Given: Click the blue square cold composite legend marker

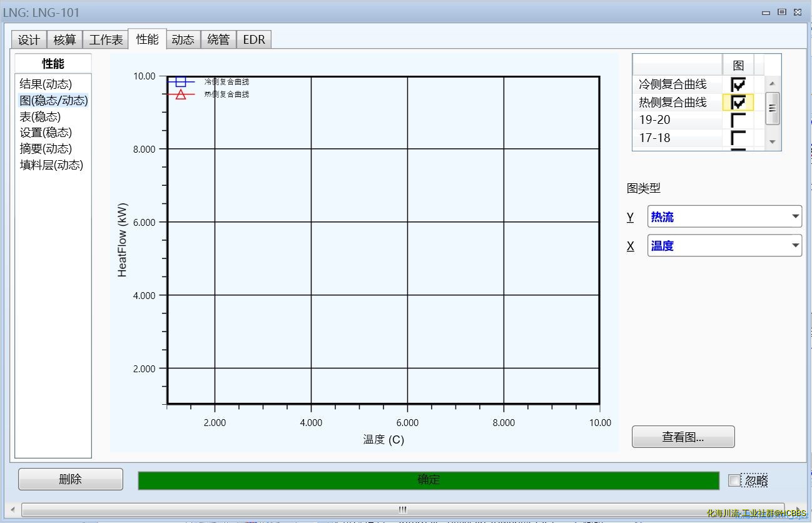Looking at the screenshot, I should (x=181, y=82).
